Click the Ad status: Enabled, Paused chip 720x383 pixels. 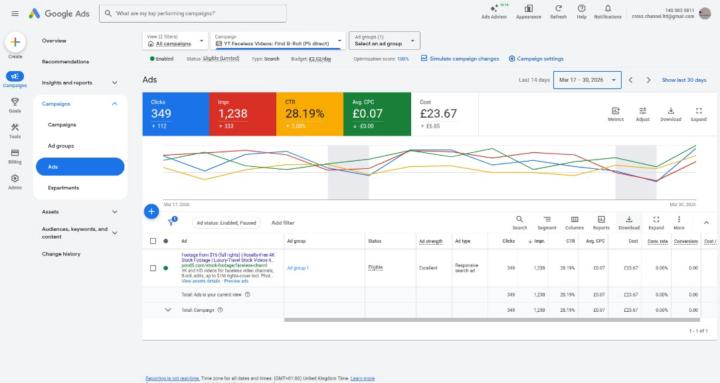pyautogui.click(x=226, y=223)
